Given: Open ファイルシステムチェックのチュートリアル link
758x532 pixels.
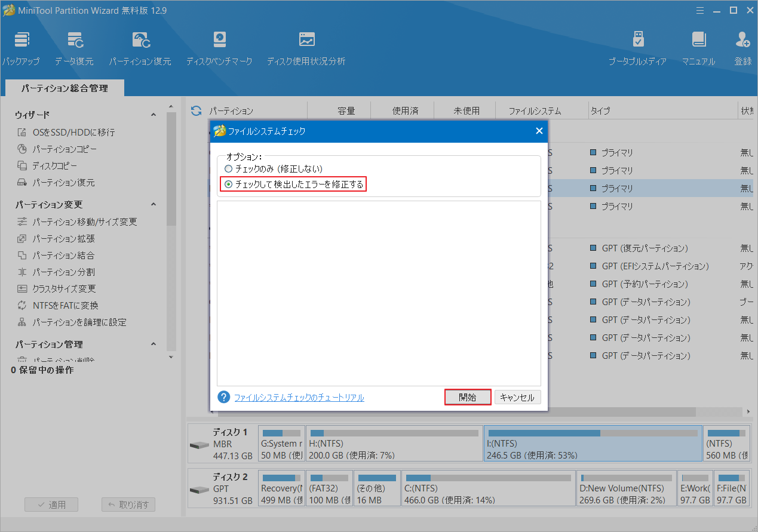Looking at the screenshot, I should point(299,398).
